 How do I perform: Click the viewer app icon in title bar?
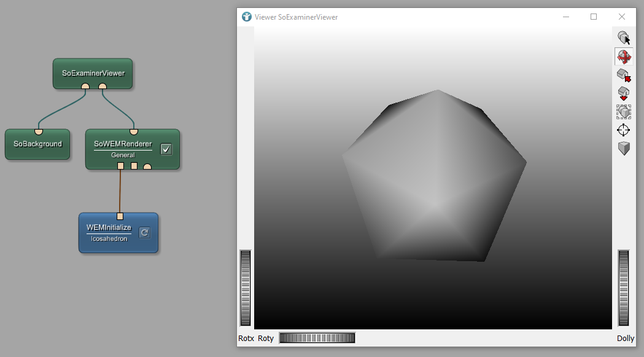point(247,17)
